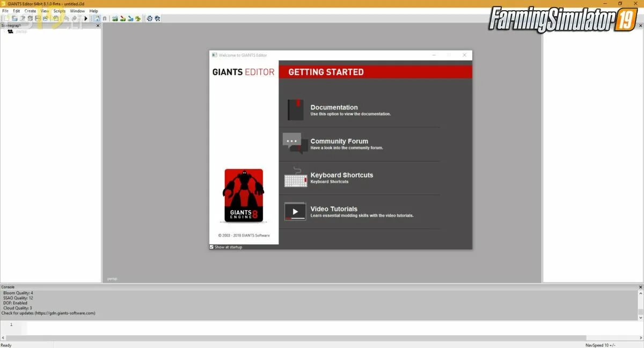Screen dimensions: 644x348
Task: Click the Check for updates console line
Action: point(48,313)
